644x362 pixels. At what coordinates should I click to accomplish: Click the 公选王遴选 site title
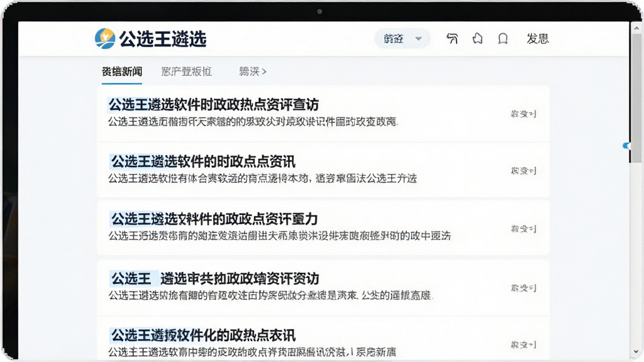click(x=163, y=39)
